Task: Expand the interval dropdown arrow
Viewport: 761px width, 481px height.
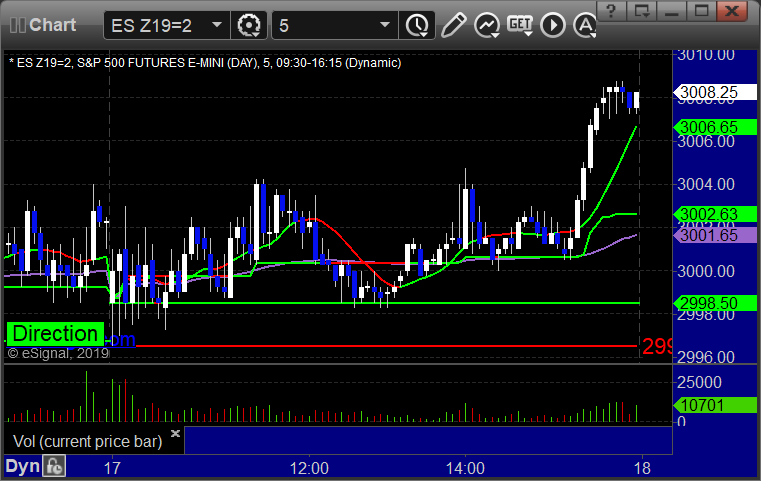Action: click(x=385, y=25)
